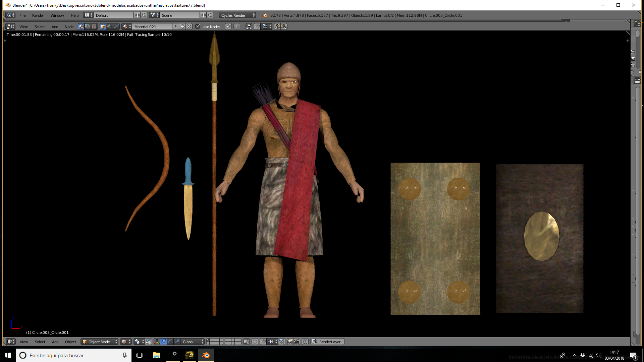
Task: Select the shader nodes tree type icon
Action: (x=81, y=26)
